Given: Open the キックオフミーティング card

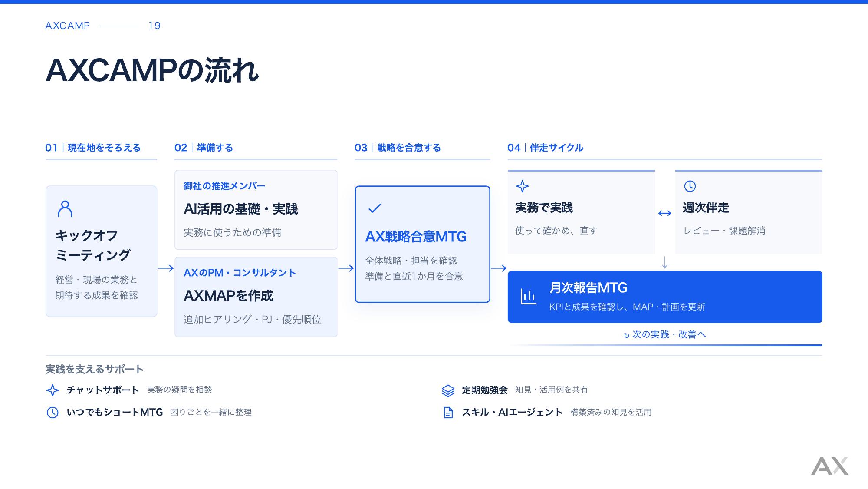Looking at the screenshot, I should click(x=101, y=251).
